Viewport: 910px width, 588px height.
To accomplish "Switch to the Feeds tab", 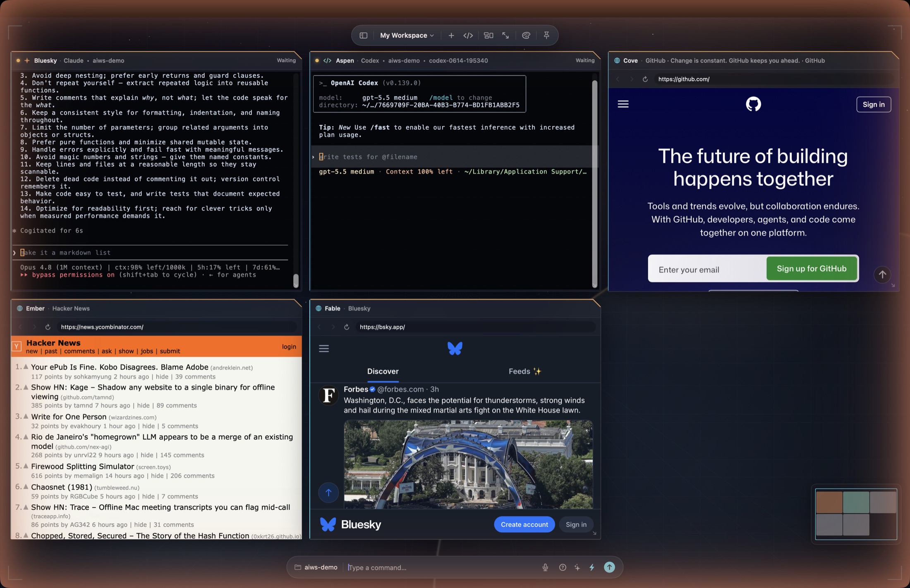I will point(524,371).
